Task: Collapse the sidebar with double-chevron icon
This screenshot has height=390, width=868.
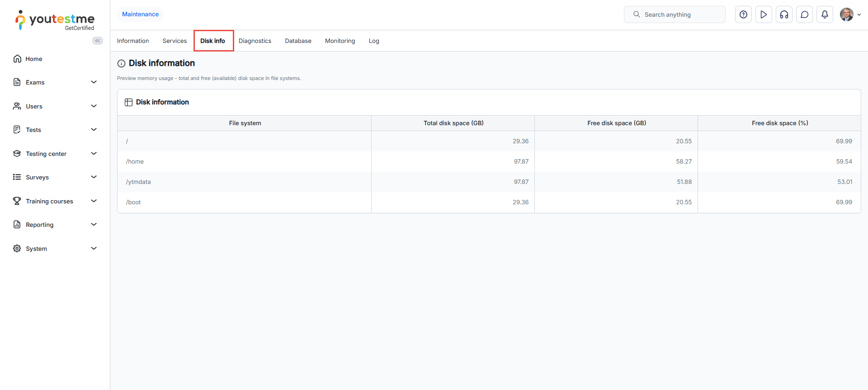Action: [x=97, y=41]
